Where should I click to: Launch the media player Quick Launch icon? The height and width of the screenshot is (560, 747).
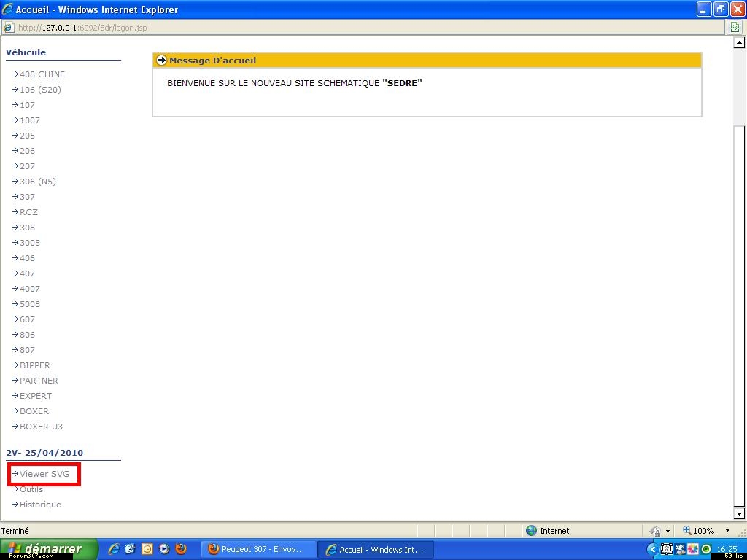tap(164, 549)
